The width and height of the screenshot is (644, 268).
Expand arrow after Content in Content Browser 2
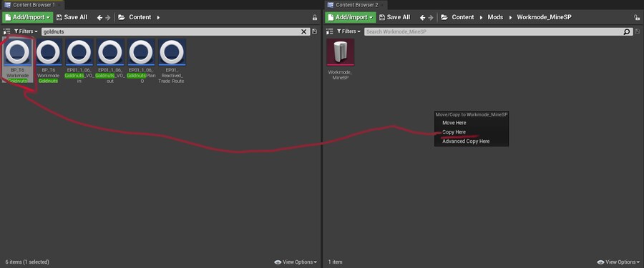pos(482,17)
